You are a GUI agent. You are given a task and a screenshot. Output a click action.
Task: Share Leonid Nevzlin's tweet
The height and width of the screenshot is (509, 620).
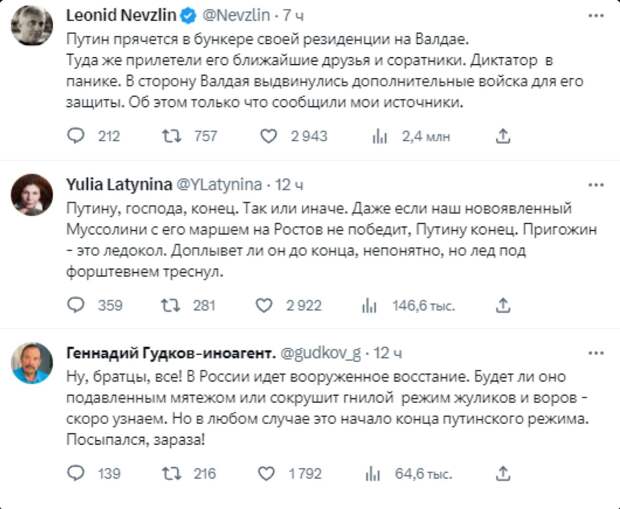tap(596, 138)
